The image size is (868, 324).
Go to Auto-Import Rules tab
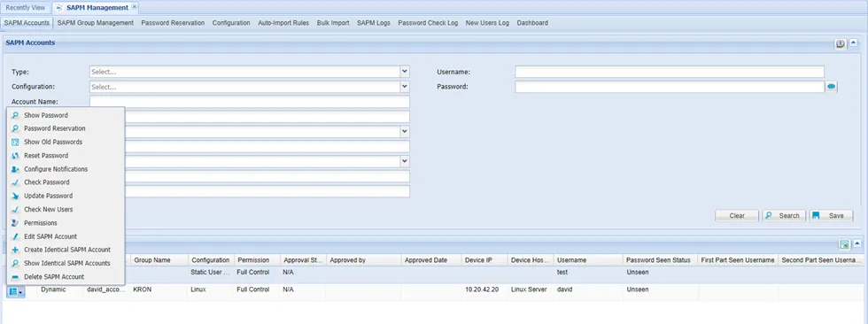click(x=283, y=23)
